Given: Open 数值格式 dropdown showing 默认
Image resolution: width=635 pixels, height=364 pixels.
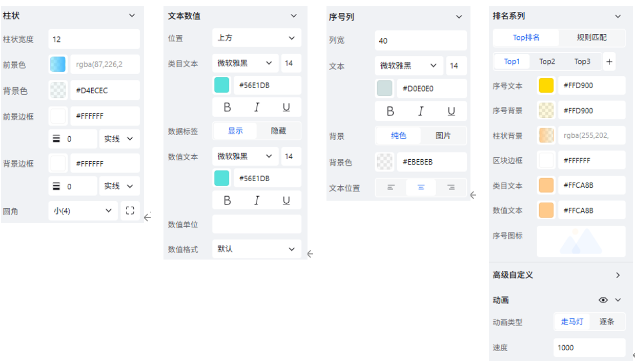Looking at the screenshot, I should tap(257, 249).
